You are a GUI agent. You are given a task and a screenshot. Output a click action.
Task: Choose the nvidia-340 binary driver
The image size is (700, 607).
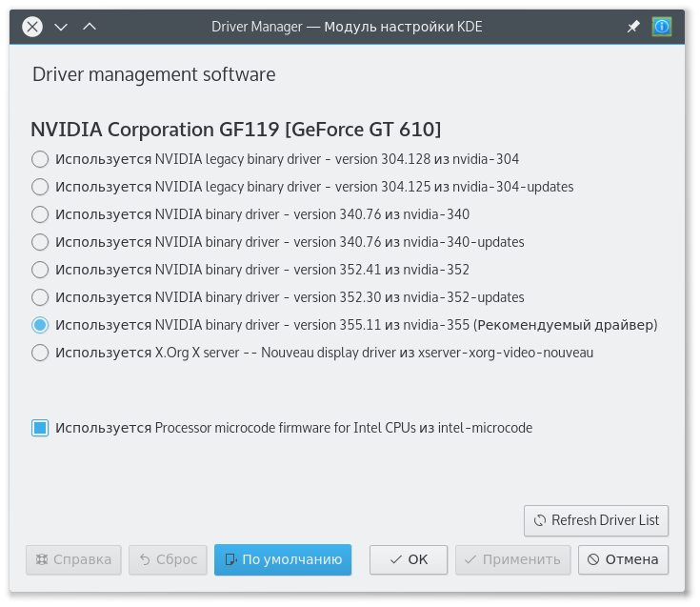coord(40,214)
